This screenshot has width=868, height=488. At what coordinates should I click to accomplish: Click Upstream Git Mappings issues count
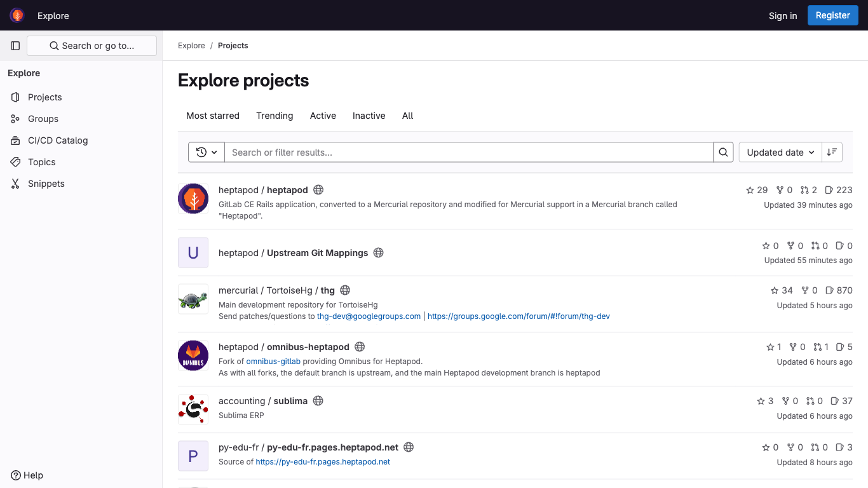[844, 246]
